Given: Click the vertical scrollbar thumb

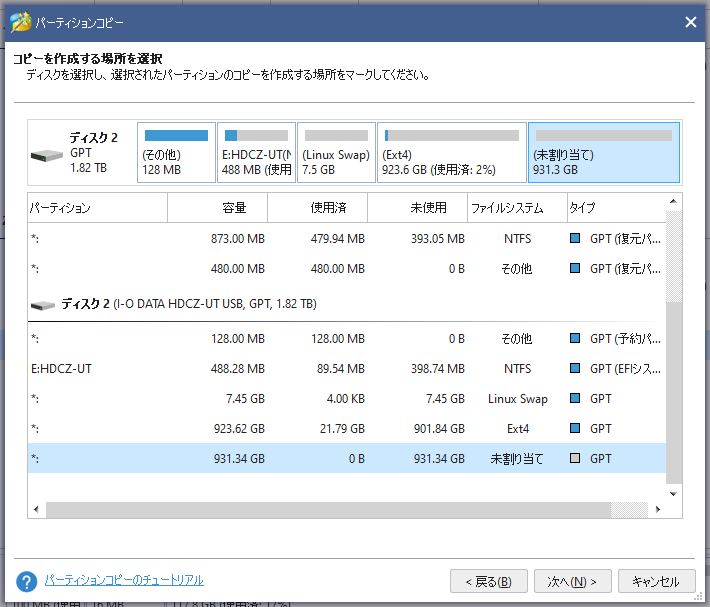Looking at the screenshot, I should coord(673,393).
